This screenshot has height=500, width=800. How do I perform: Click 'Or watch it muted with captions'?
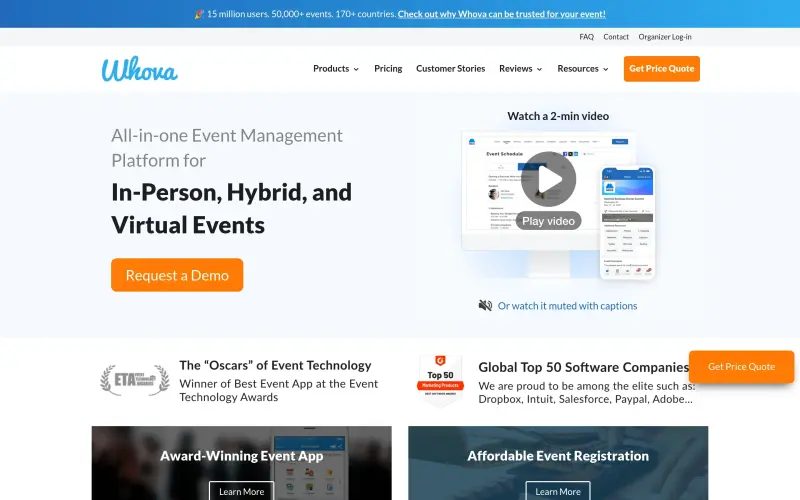[x=567, y=306]
